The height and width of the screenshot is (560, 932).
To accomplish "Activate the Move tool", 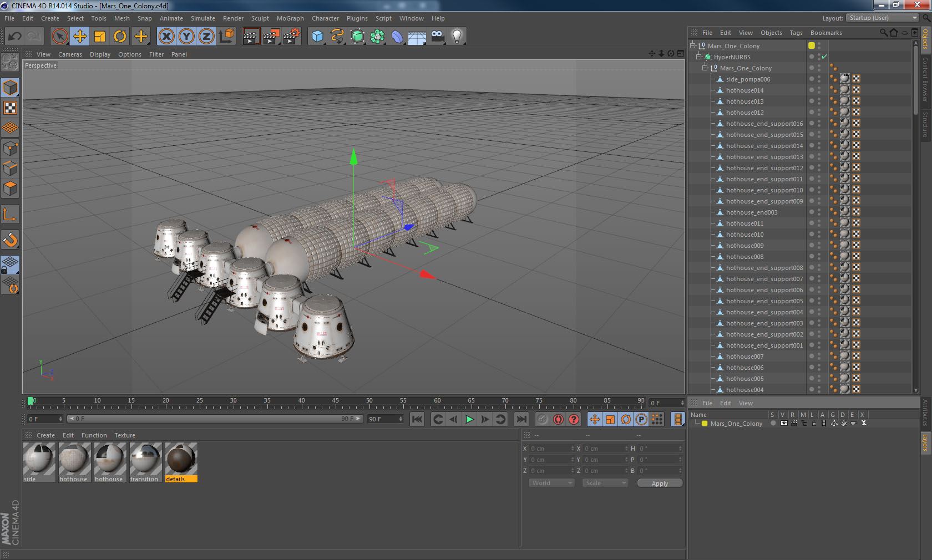I will [x=80, y=37].
